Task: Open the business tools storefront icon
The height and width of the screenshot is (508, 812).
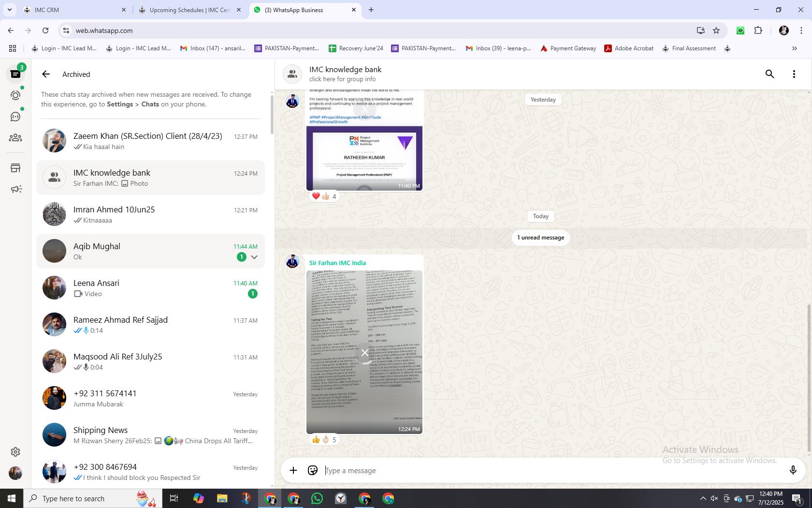Action: [x=15, y=168]
